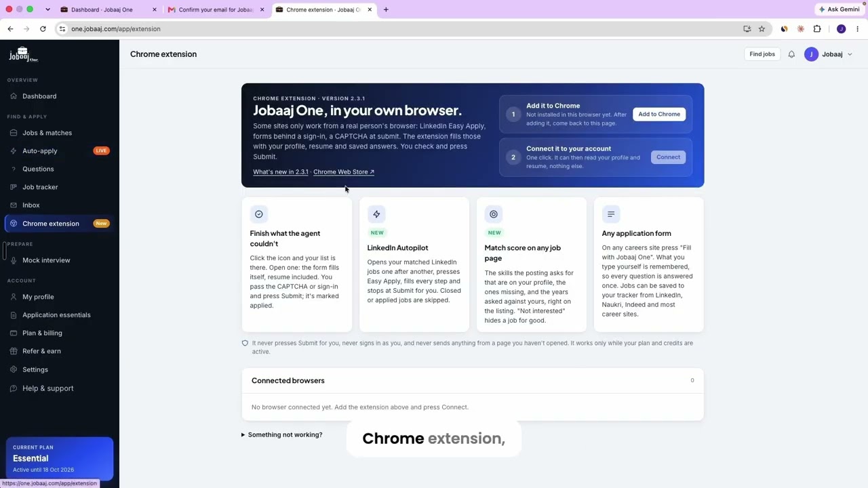868x488 pixels.
Task: Click the Auto-apply icon
Action: 14,151
